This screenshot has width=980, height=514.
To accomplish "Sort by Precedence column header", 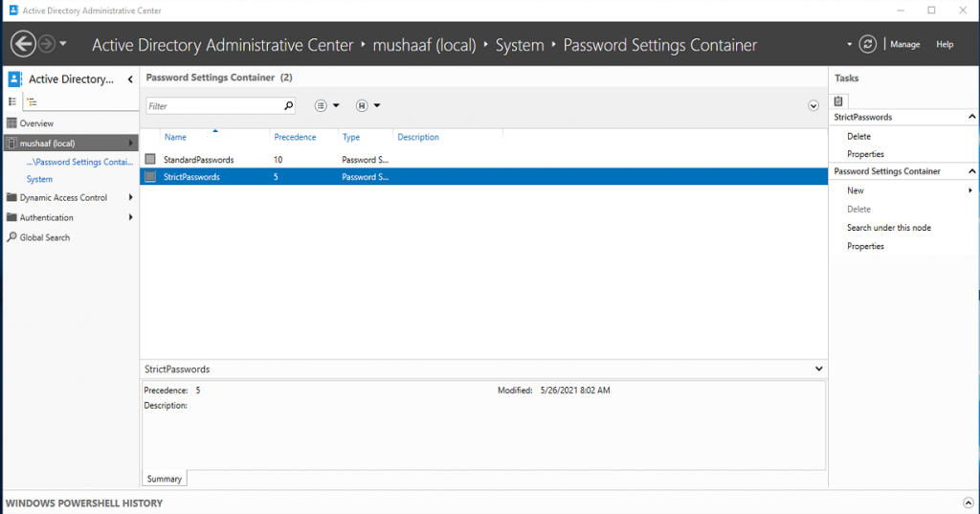I will (295, 137).
